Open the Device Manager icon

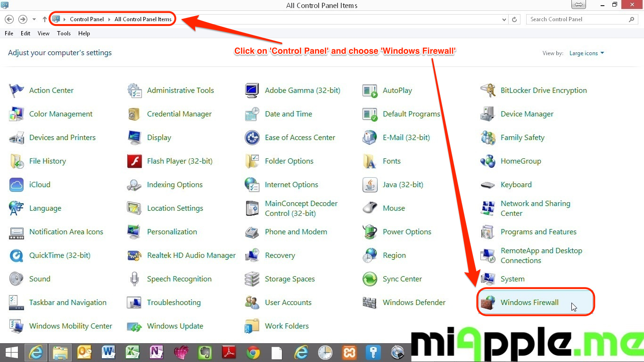[x=487, y=114]
